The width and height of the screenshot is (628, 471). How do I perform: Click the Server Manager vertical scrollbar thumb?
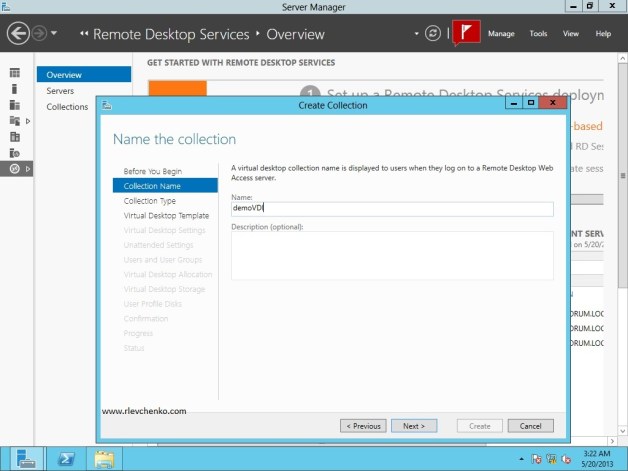pyautogui.click(x=623, y=175)
